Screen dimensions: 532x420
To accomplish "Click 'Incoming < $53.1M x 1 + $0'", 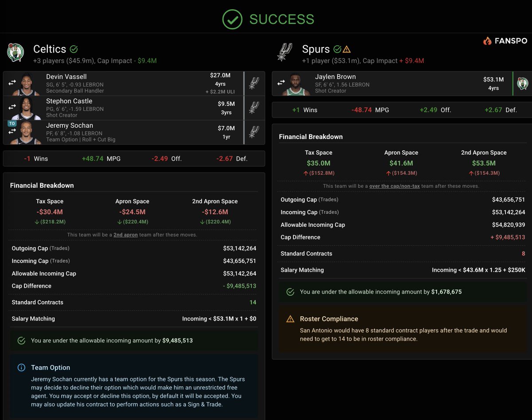I will pos(219,319).
